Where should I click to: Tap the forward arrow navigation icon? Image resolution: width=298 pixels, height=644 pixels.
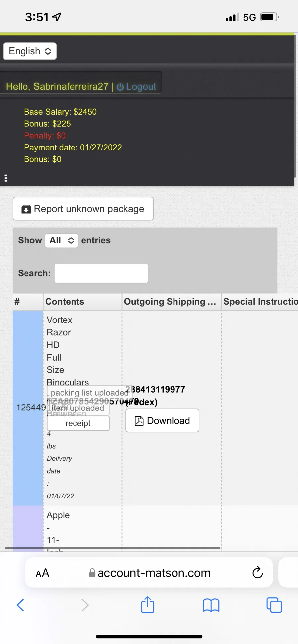85,605
